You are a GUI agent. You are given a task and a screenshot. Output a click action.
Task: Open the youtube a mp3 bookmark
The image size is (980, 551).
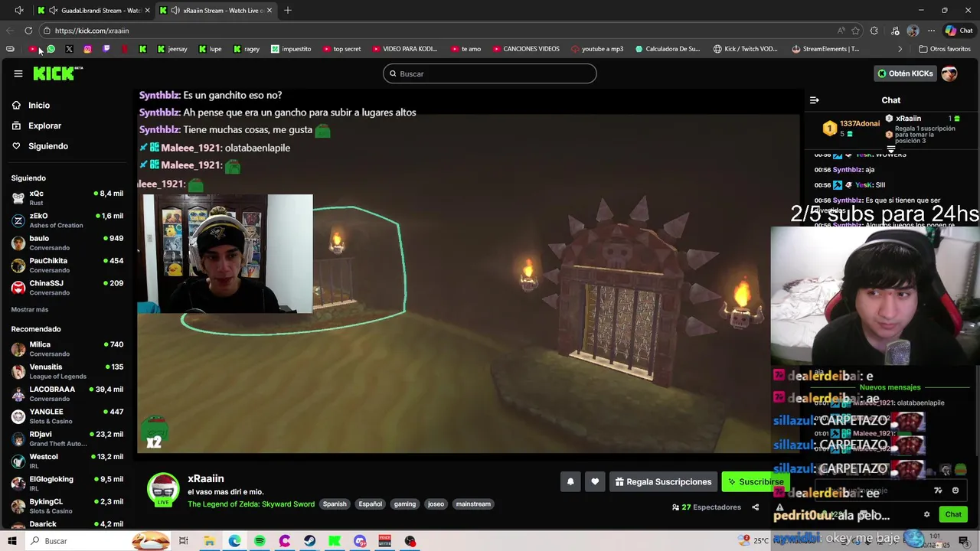[x=597, y=49]
